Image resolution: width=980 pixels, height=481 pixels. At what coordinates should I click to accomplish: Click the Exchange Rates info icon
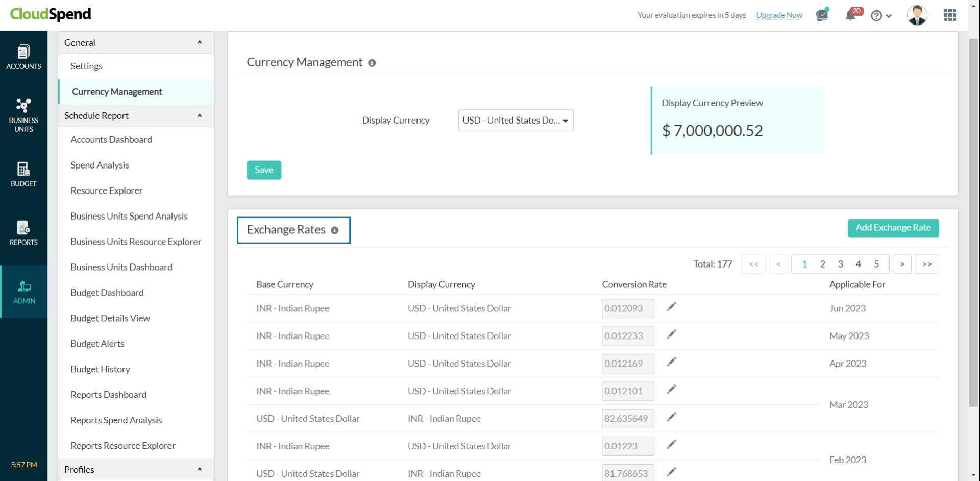point(335,230)
